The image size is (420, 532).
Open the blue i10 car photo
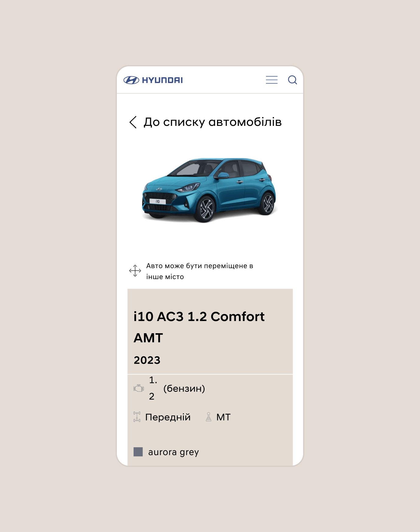click(209, 190)
